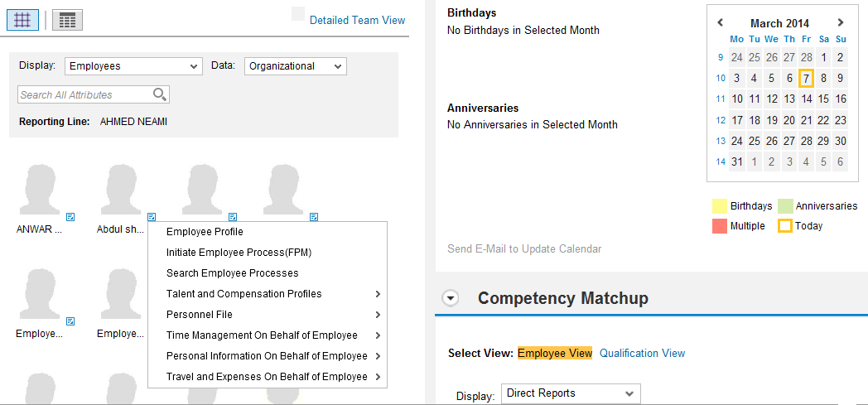Choose Search Employee Processes menu entry
Screen dimensions: 868x405
(232, 273)
